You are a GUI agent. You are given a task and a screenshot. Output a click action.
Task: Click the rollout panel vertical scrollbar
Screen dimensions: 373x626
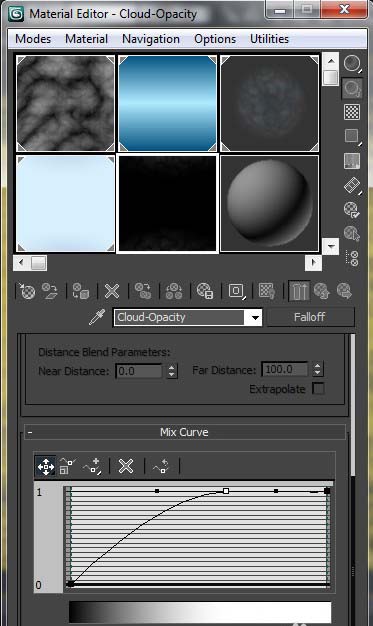352,405
